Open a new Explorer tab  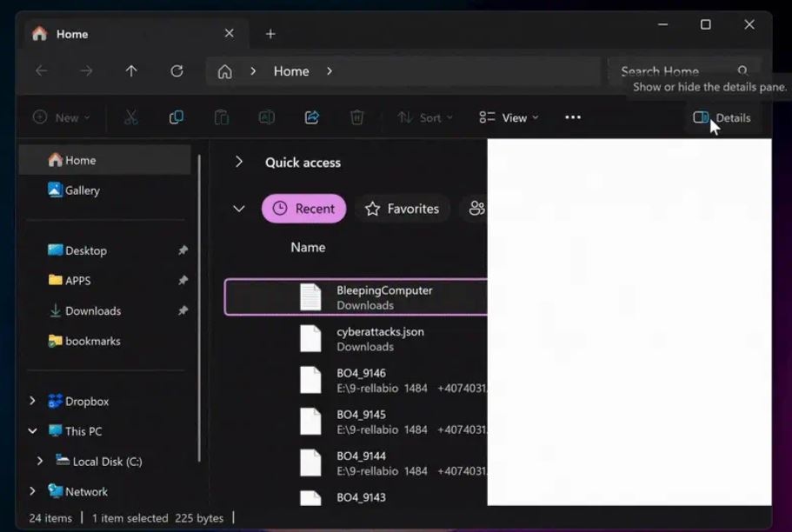[270, 33]
